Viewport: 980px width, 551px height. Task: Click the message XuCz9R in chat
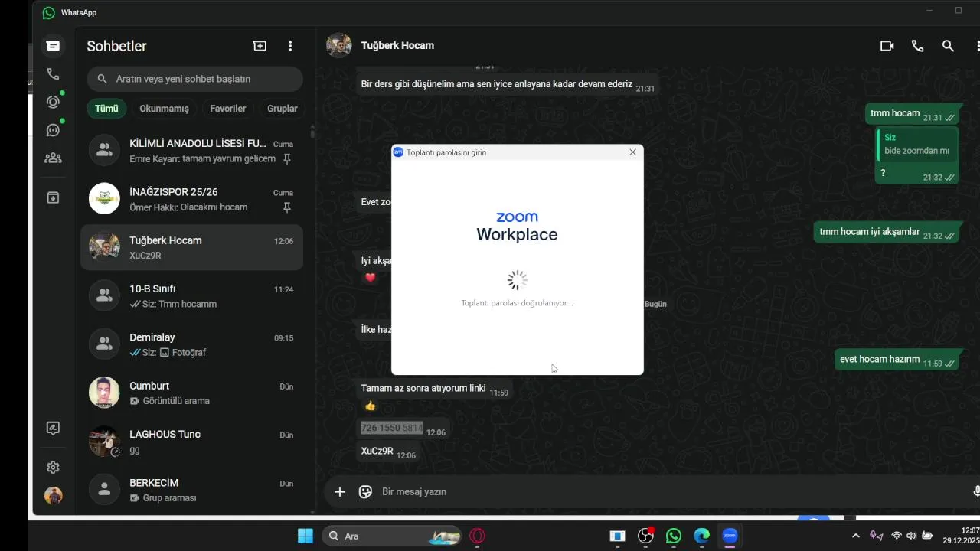389,453
